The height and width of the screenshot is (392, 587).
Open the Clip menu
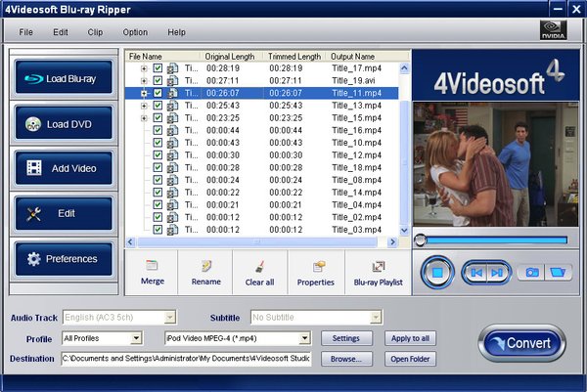[95, 32]
